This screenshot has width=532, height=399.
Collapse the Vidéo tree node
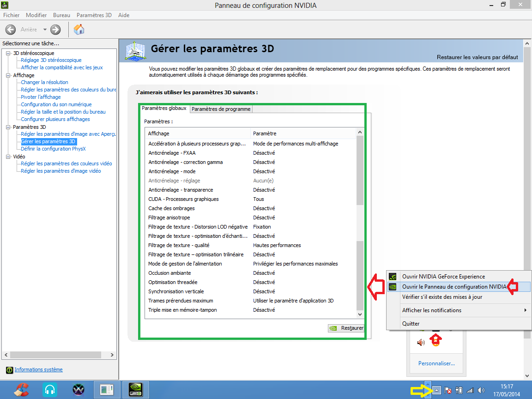tap(8, 157)
